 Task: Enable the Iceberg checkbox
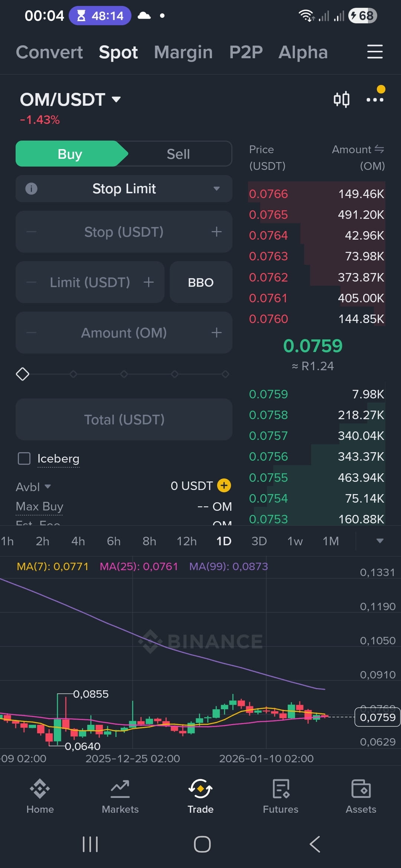tap(24, 458)
